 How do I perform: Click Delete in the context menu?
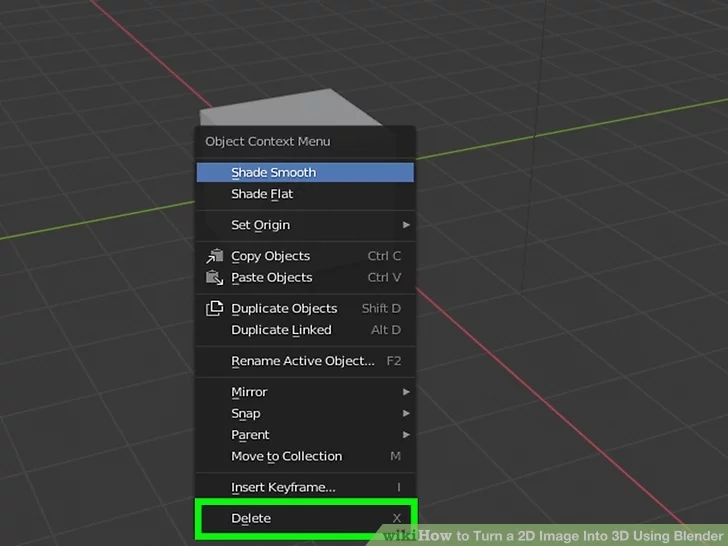coord(251,518)
